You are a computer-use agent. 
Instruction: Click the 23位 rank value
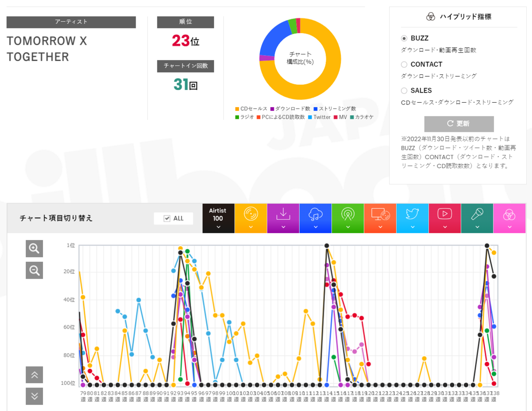click(186, 41)
